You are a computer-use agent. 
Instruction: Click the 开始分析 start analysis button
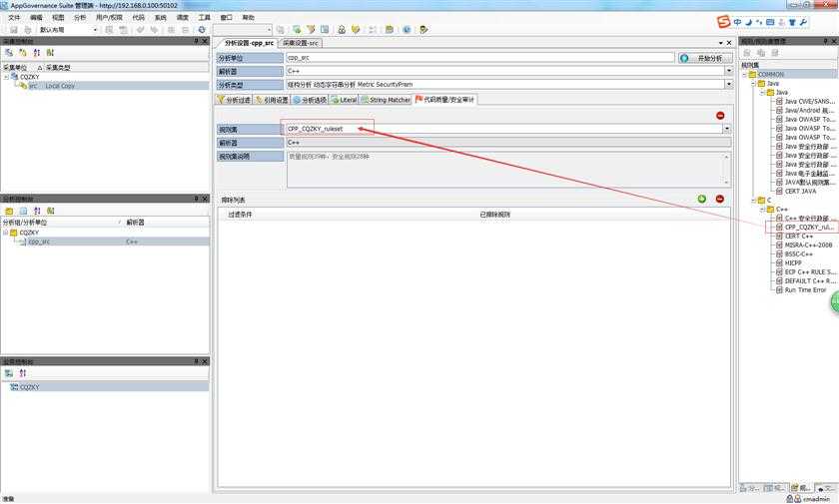(705, 58)
